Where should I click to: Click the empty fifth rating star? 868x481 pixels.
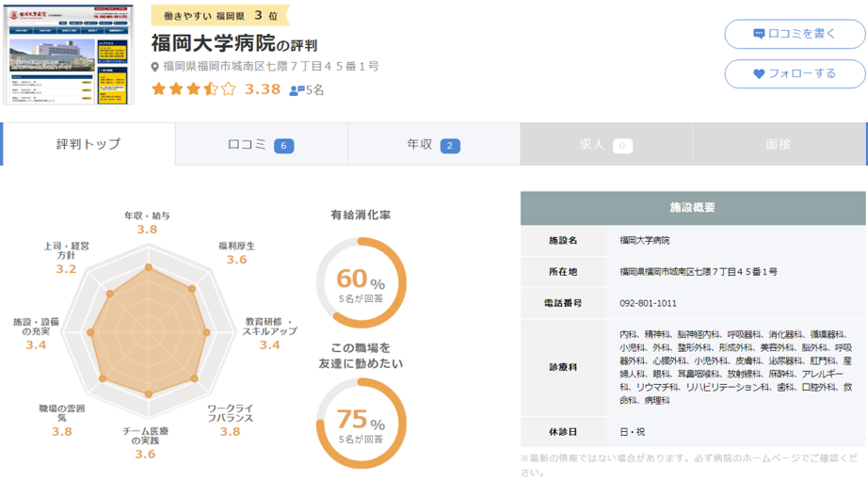coord(228,88)
